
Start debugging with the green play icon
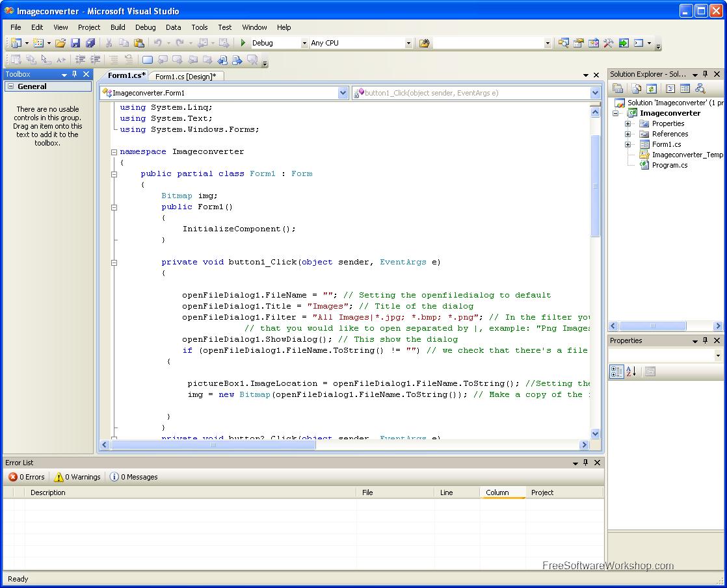click(243, 43)
